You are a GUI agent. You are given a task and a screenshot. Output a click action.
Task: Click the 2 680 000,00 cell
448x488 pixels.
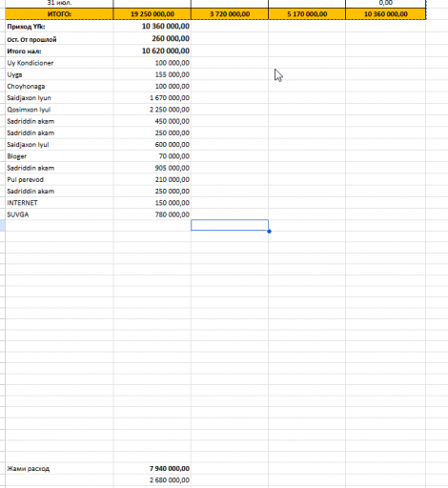point(152,480)
